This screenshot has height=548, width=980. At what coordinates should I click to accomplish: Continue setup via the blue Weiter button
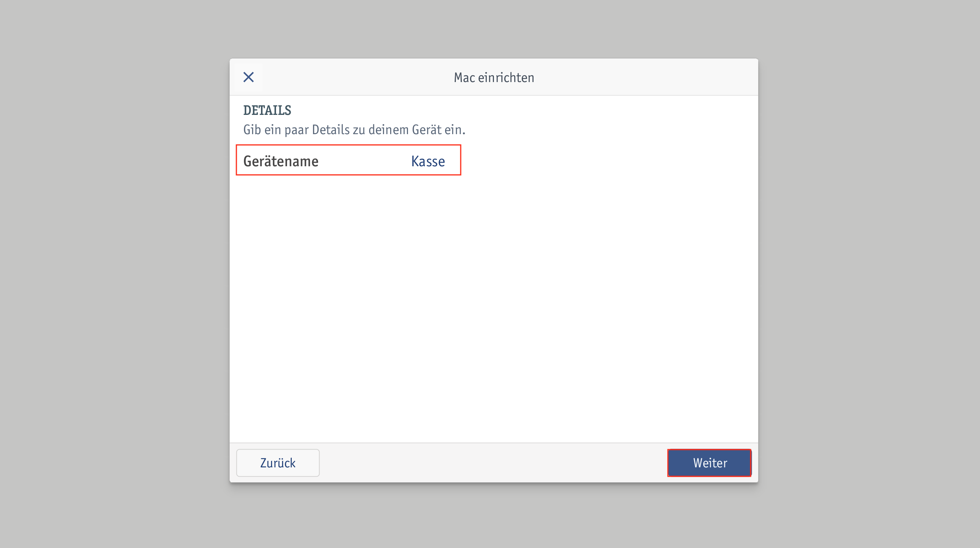point(710,463)
